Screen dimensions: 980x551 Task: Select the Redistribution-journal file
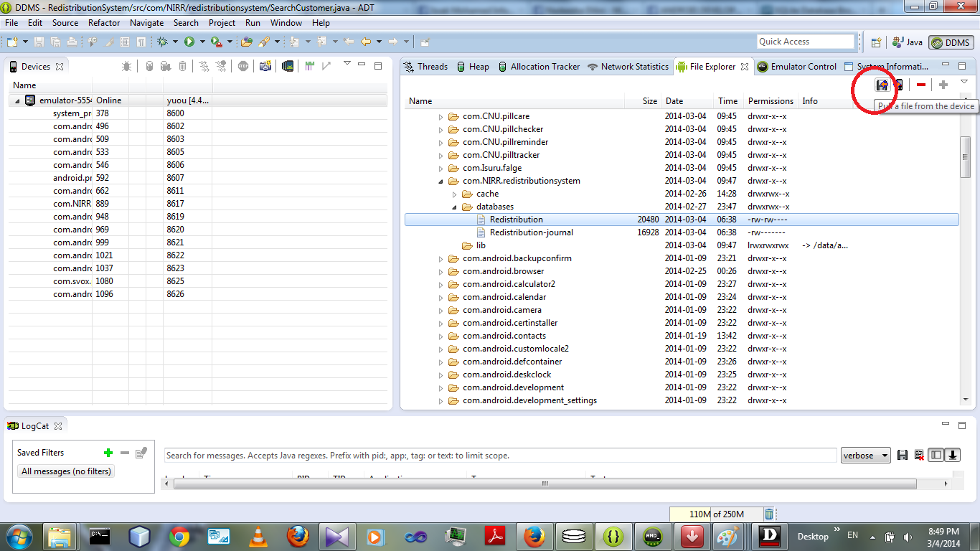click(x=682, y=232)
